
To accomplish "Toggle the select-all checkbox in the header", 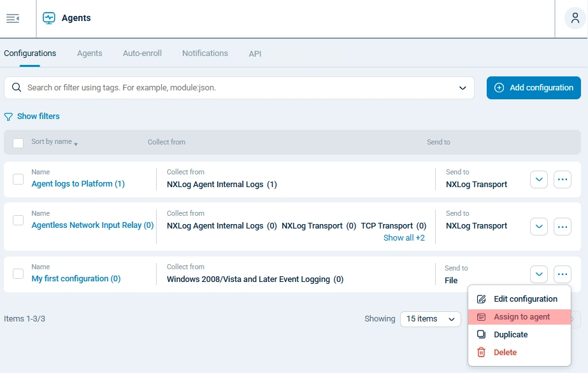I will point(18,143).
